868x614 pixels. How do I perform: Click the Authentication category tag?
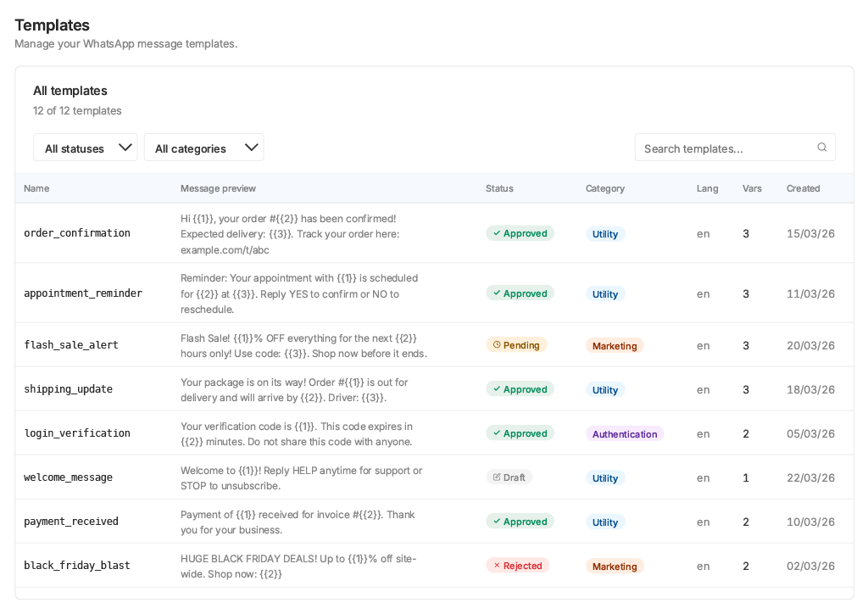[x=625, y=434]
